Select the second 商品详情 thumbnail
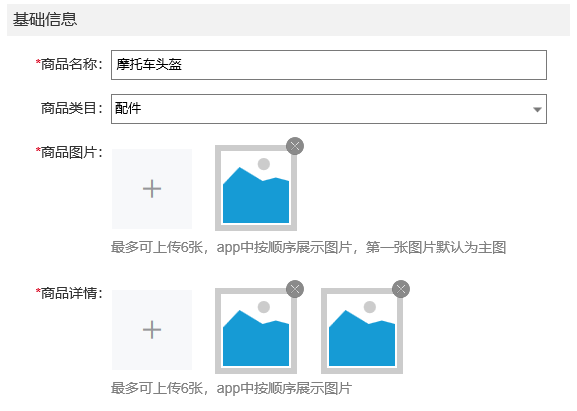 [362, 331]
